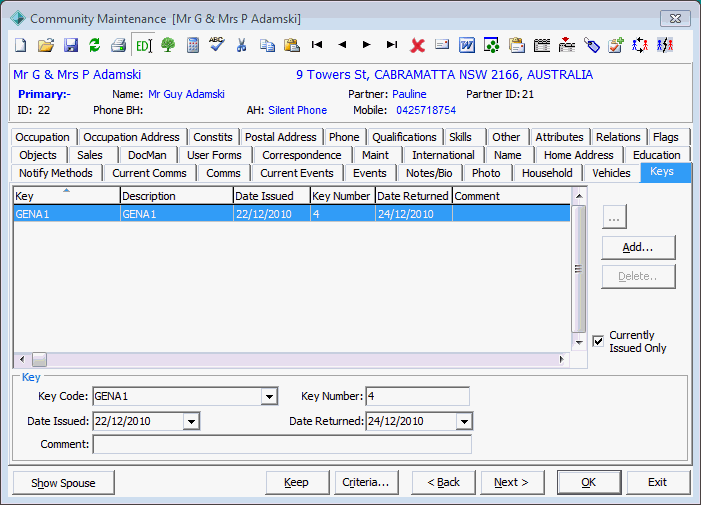The height and width of the screenshot is (505, 701).
Task: Open the Date Issued date picker arrow
Action: pos(191,421)
